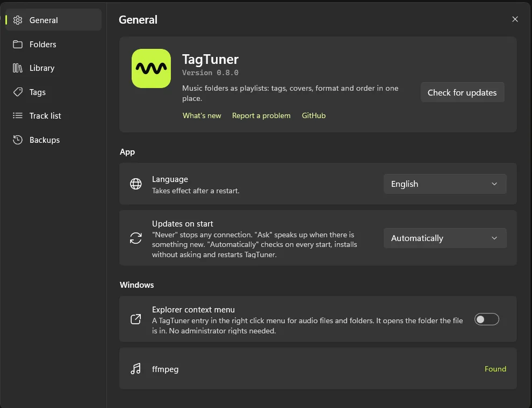532x408 pixels.
Task: Click the Report a problem link
Action: [261, 115]
